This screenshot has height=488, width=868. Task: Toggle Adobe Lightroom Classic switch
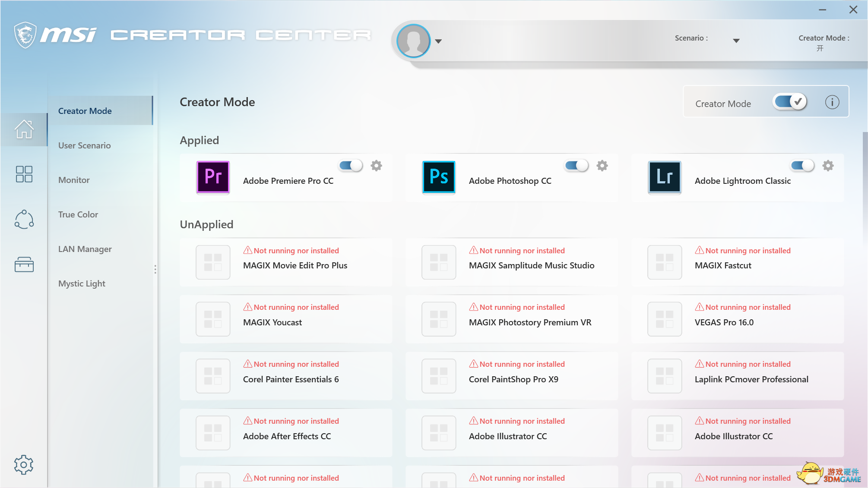click(802, 166)
